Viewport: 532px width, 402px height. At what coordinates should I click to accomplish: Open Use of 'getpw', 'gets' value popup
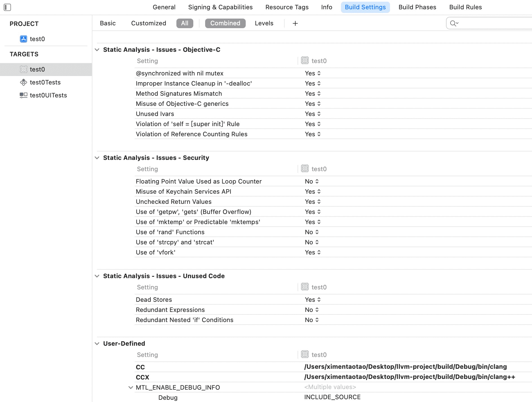point(313,212)
